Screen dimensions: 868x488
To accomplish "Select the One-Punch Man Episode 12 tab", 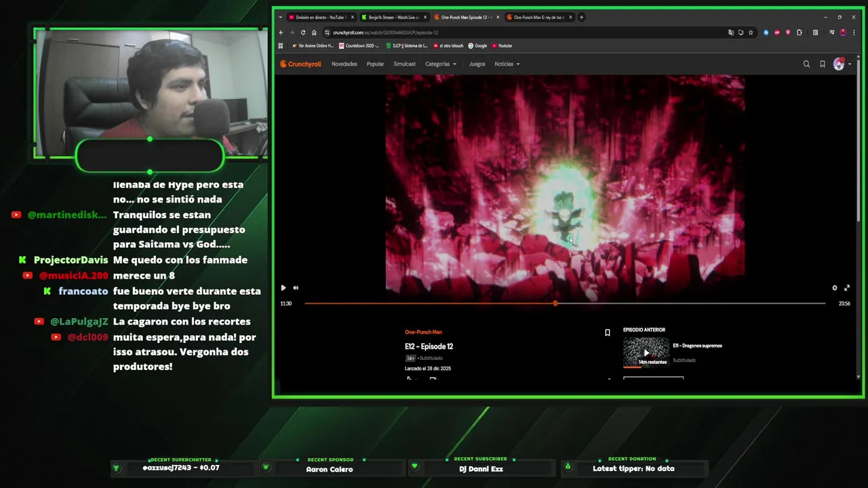I will point(467,17).
